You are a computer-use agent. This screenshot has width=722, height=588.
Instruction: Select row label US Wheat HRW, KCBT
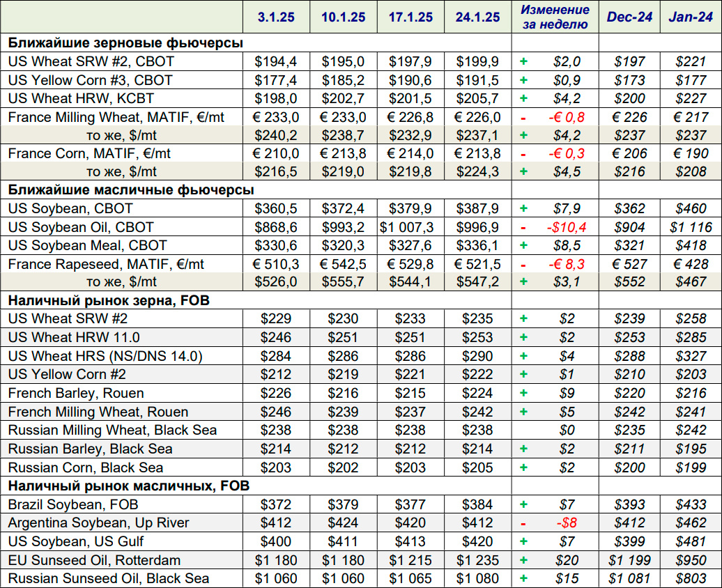click(81, 98)
